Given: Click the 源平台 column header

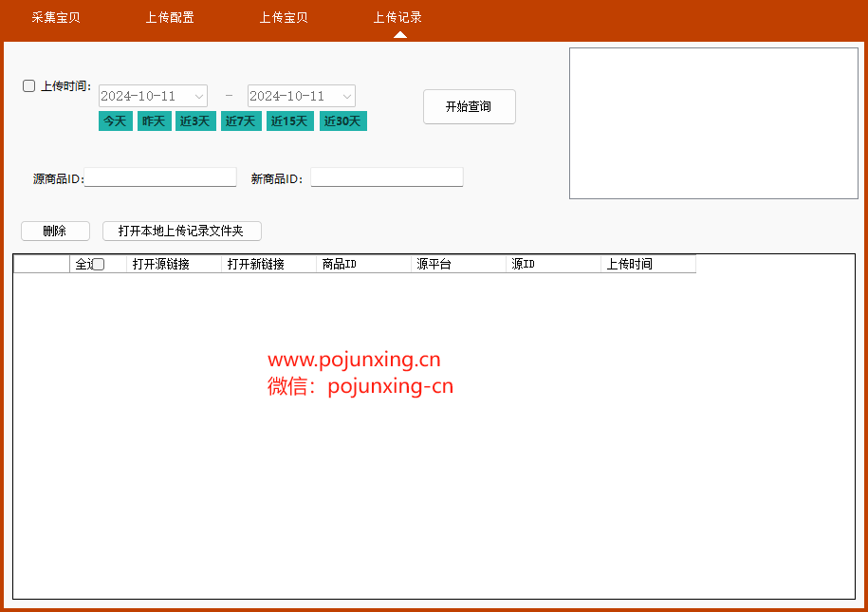Looking at the screenshot, I should pyautogui.click(x=458, y=264).
